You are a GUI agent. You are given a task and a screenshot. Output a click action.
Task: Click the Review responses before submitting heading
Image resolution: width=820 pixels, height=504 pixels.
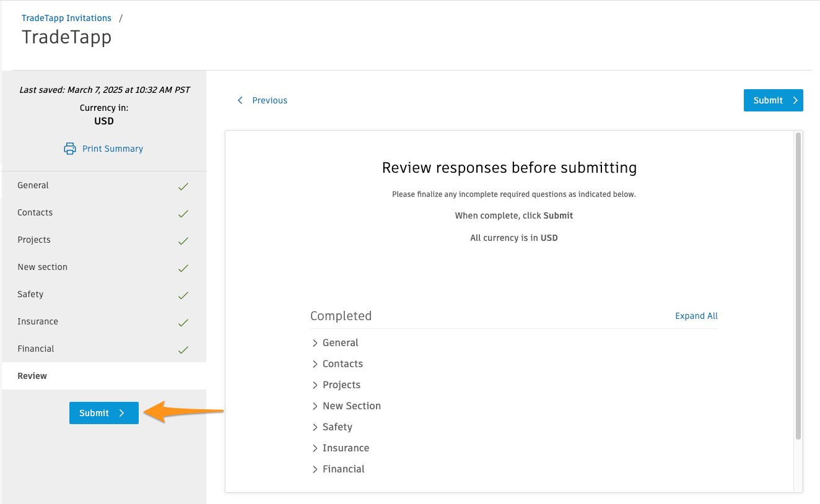(509, 168)
